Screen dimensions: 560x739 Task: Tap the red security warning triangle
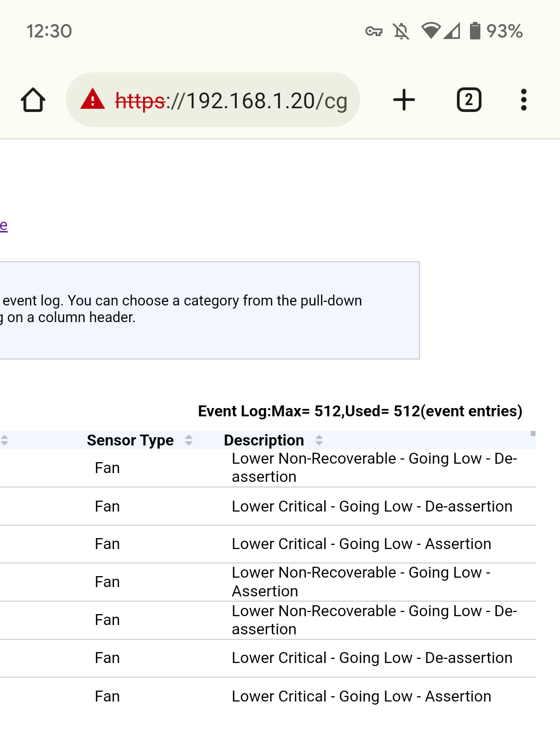tap(93, 99)
